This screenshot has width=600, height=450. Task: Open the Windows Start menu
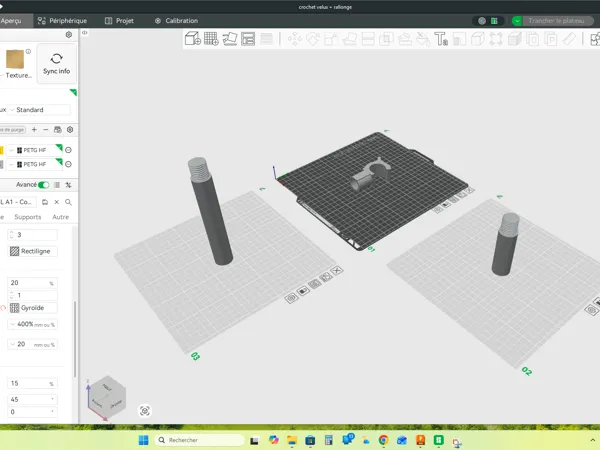click(x=143, y=440)
